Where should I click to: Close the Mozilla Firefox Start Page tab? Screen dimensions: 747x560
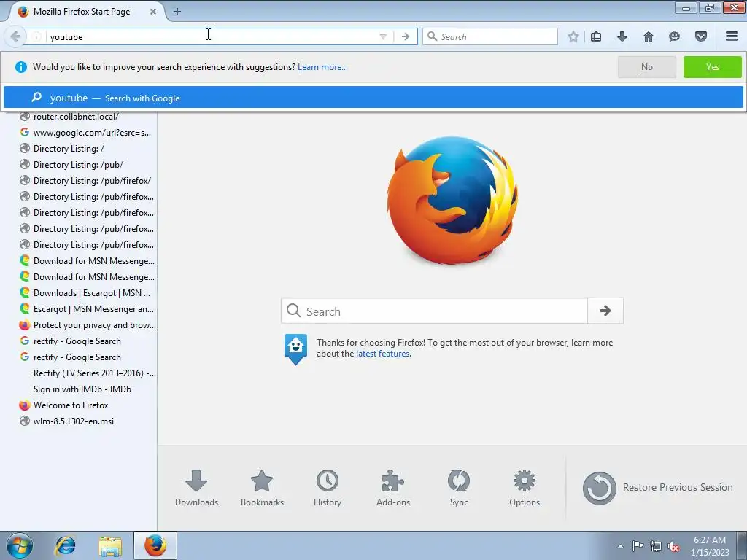153,12
